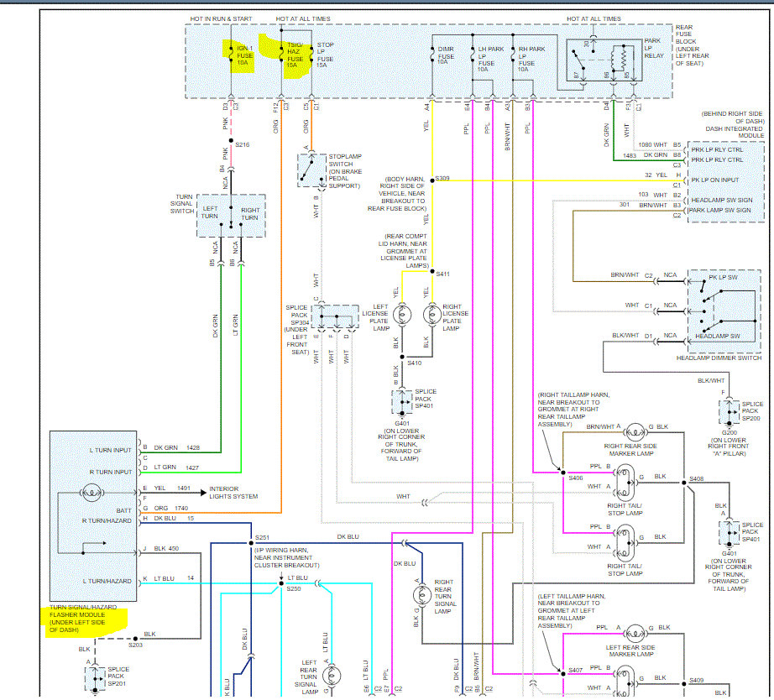Click the S406 splice label
Screen dimensions: 774x700
tap(576, 478)
